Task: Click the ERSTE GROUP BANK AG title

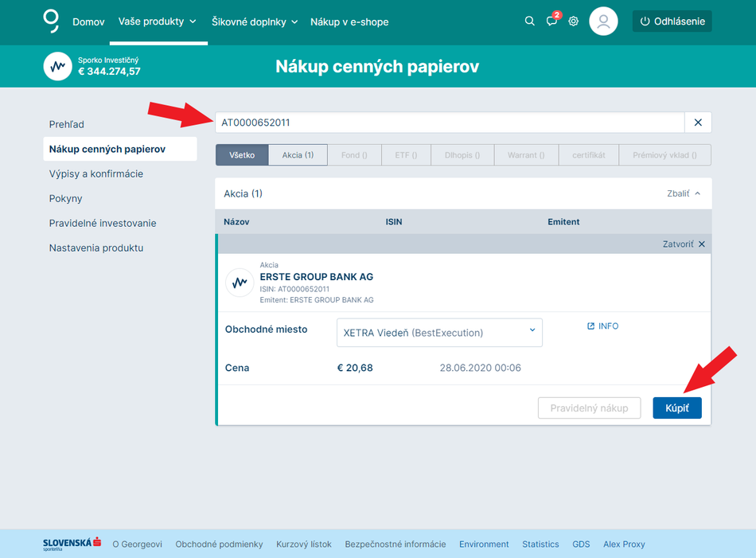Action: coord(317,277)
